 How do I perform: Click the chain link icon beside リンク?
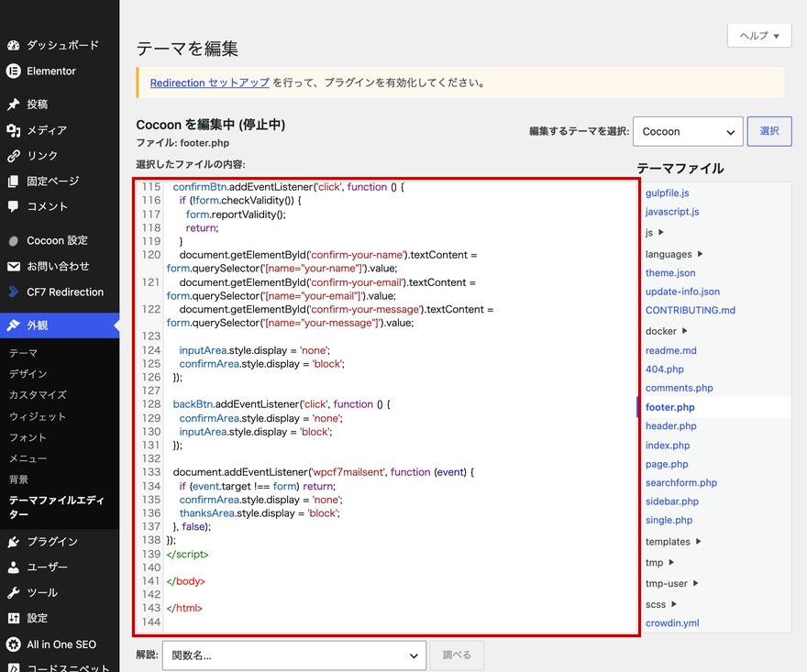(14, 155)
